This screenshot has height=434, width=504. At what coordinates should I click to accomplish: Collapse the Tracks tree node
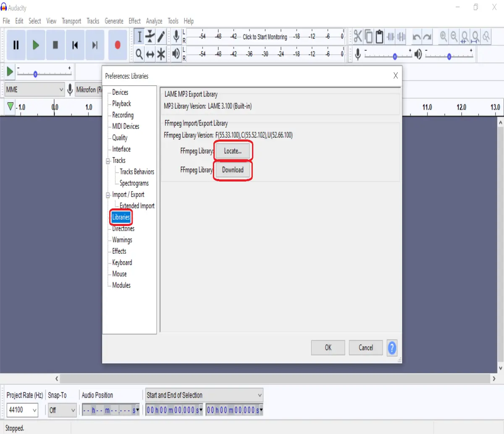(108, 161)
